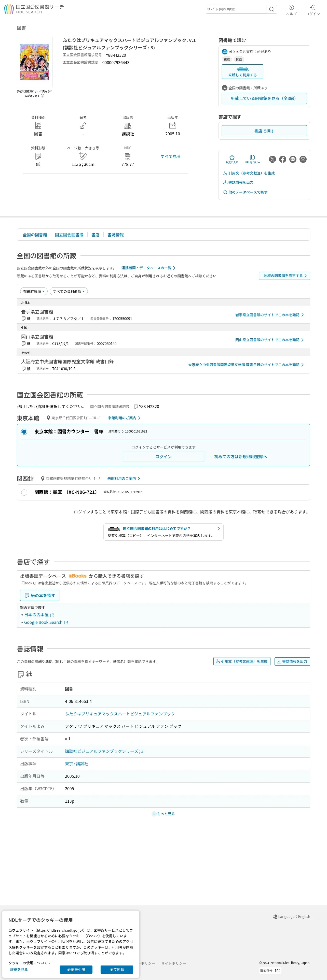This screenshot has height=980, width=327.
Task: Click 書誌情報を出力 button in bibliographic section
Action: (292, 661)
